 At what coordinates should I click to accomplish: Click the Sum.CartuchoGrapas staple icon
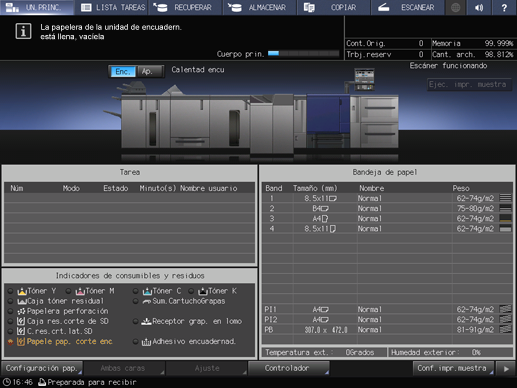pos(147,301)
